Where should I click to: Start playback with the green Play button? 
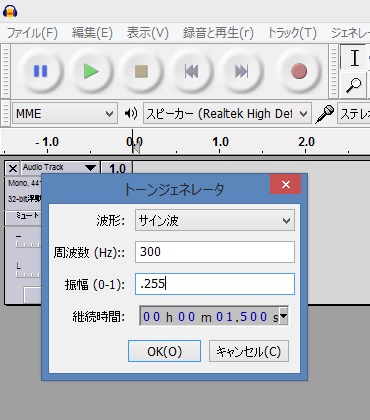pyautogui.click(x=91, y=71)
